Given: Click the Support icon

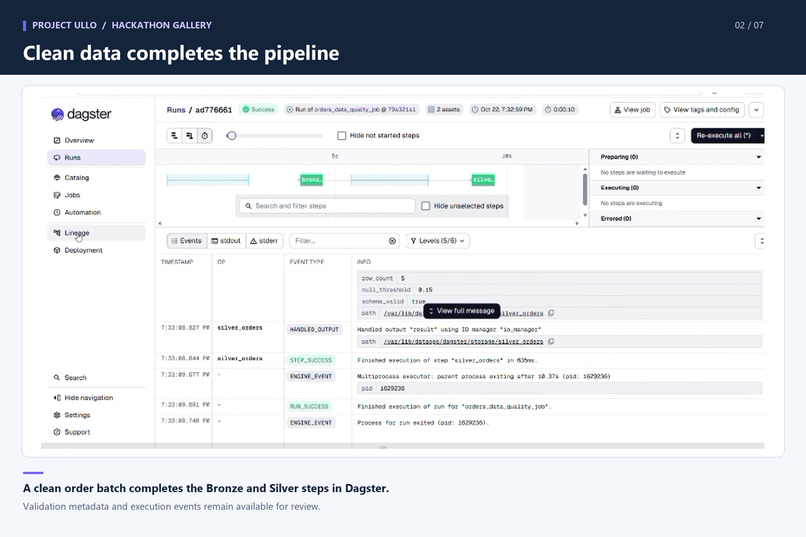Looking at the screenshot, I should [57, 432].
